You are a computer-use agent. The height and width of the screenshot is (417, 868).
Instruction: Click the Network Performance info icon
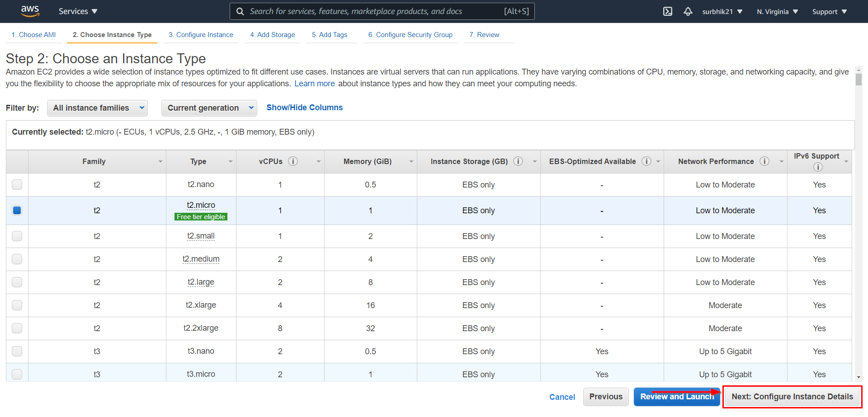(x=764, y=161)
